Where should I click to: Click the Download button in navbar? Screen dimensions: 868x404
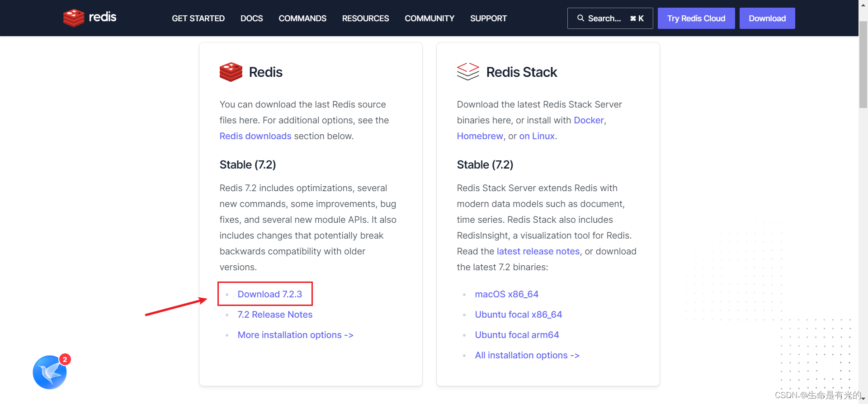pos(767,18)
